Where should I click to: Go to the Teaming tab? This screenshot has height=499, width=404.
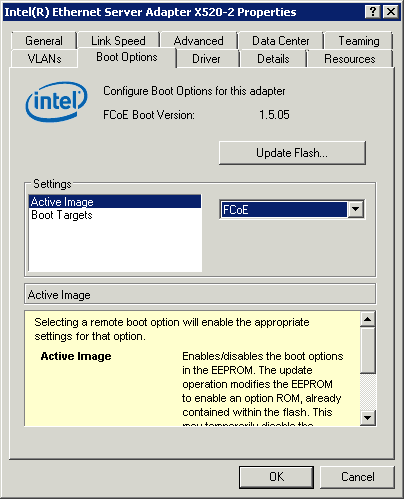[359, 41]
